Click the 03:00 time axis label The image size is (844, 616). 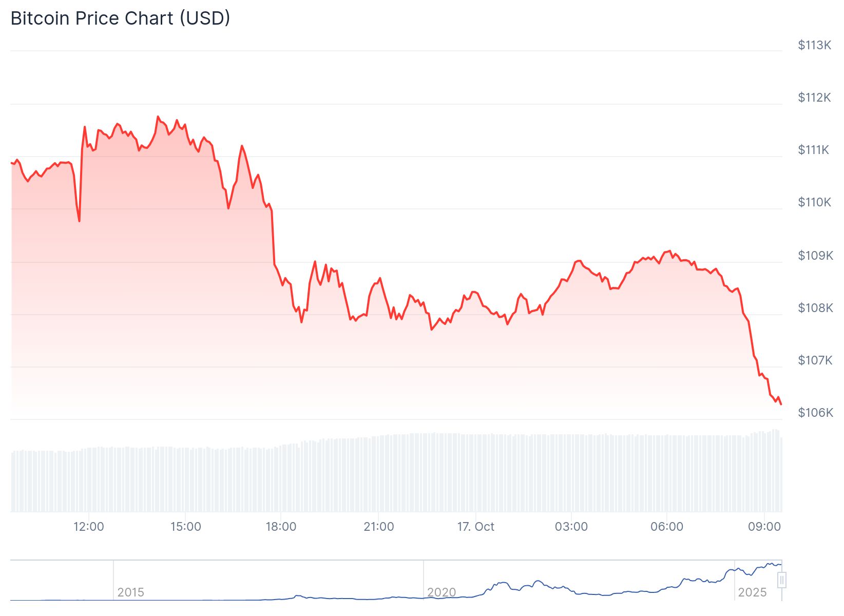point(571,527)
